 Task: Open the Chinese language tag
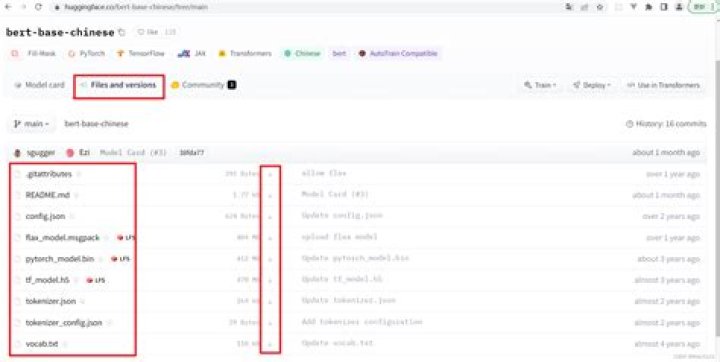point(302,53)
